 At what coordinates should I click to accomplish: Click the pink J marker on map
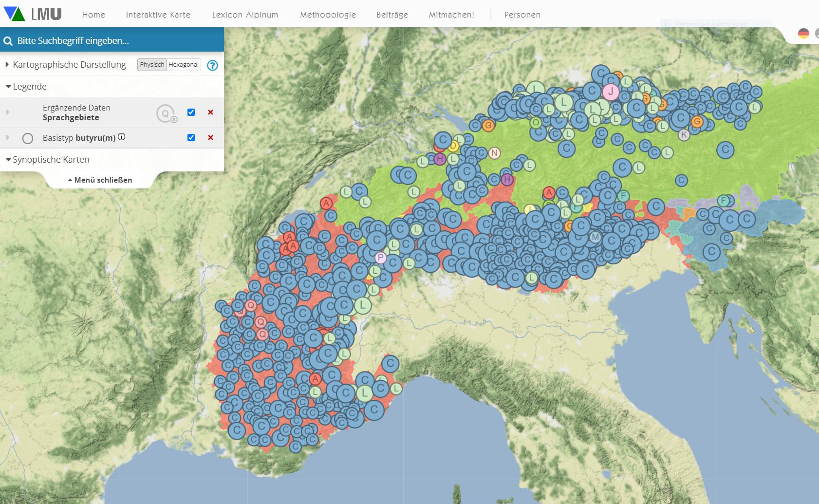point(611,92)
